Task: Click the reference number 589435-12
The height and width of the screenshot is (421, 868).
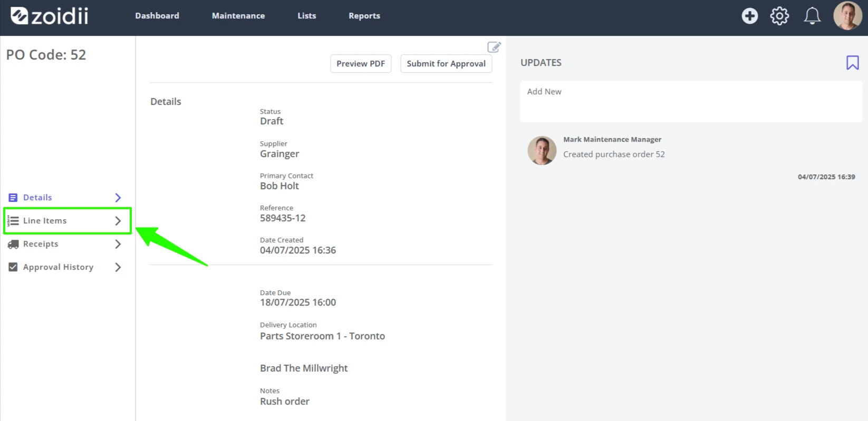Action: tap(283, 218)
